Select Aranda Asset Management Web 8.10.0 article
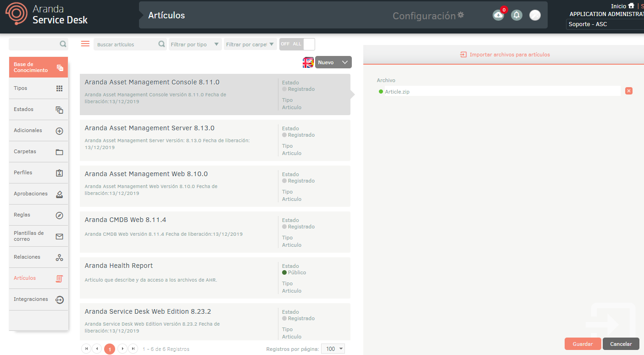Viewport: 644px width, 355px height. click(x=215, y=186)
